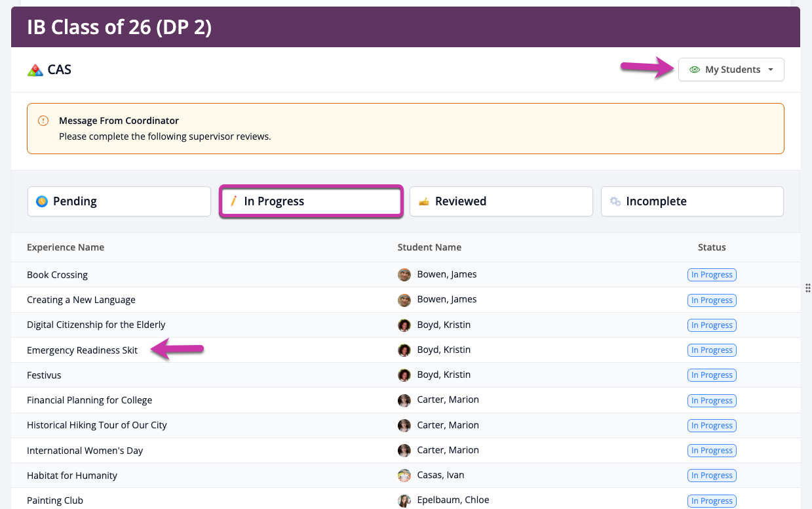Click the drag handle on the right edge
The height and width of the screenshot is (509, 812).
pos(807,287)
